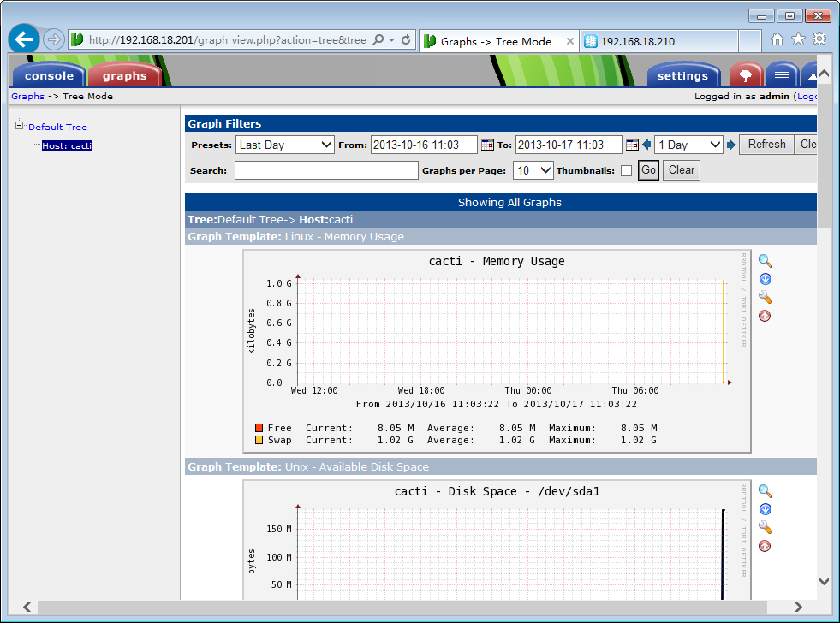This screenshot has height=623, width=840.
Task: Open the settings tab
Action: pos(682,75)
